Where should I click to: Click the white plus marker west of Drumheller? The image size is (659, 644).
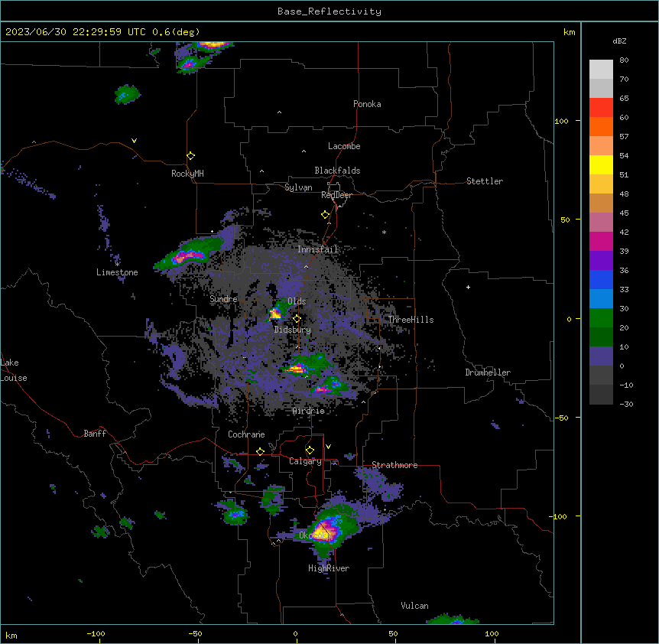(468, 287)
